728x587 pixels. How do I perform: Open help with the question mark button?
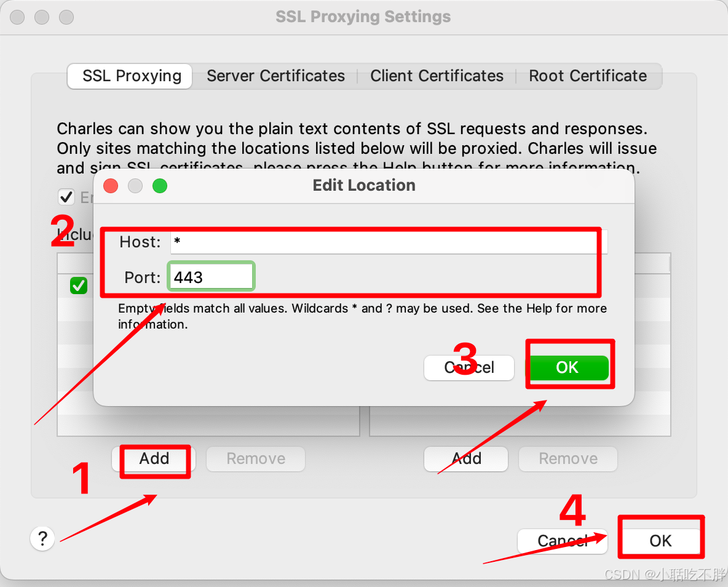(42, 538)
